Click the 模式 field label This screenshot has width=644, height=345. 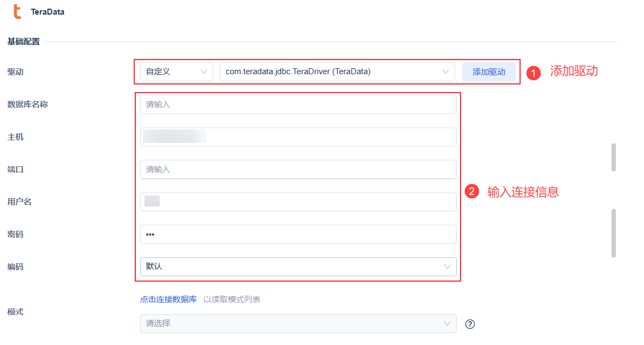tap(15, 312)
